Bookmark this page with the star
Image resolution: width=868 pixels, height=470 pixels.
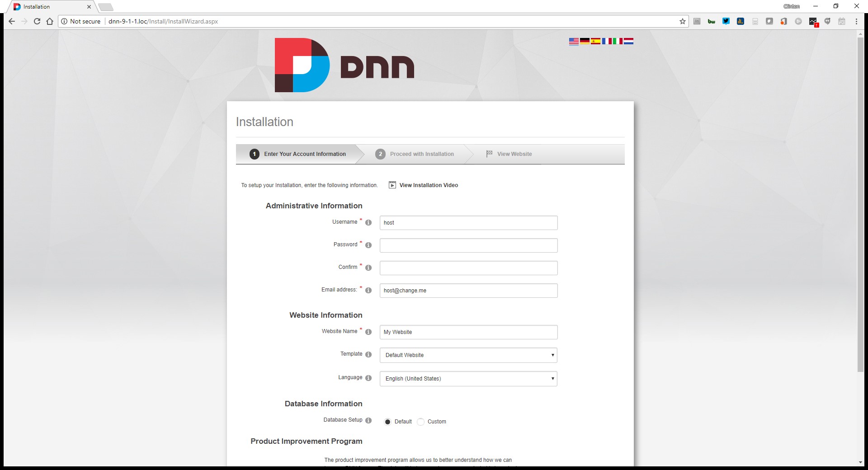pos(683,21)
